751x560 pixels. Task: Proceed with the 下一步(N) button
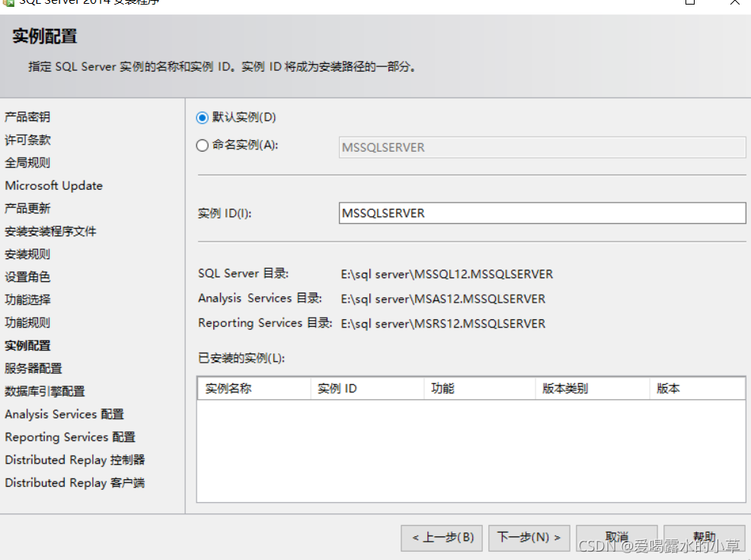point(529,537)
